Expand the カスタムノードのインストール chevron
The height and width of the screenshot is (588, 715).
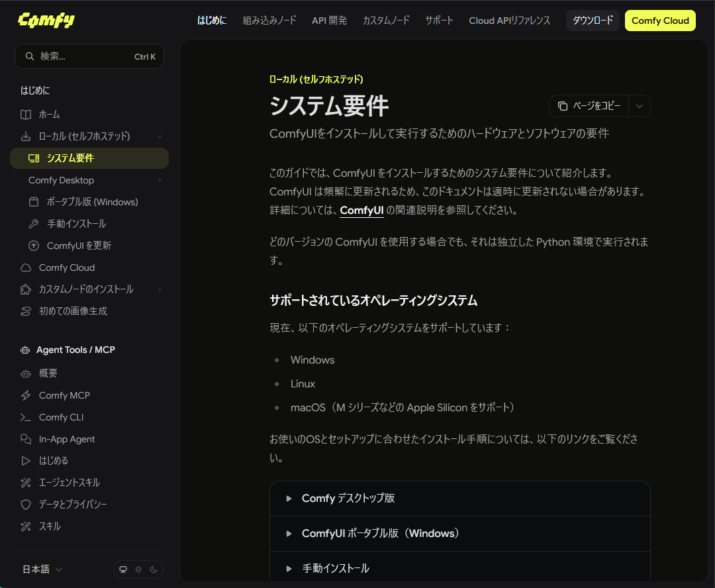(160, 289)
